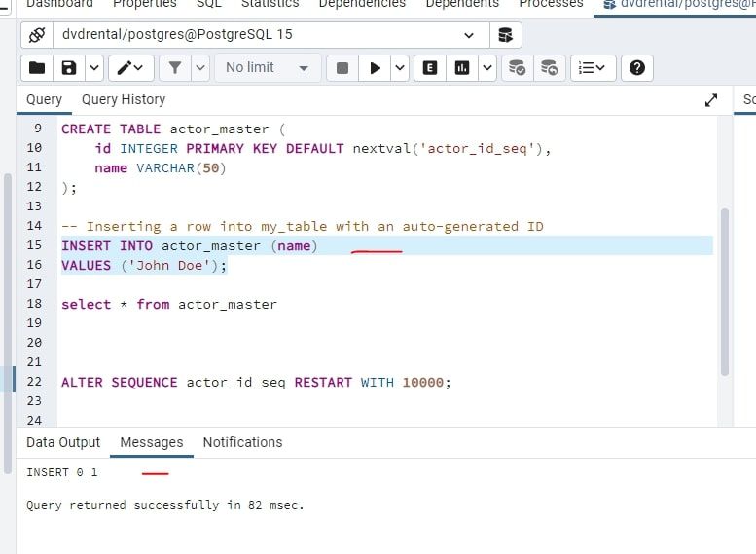Open the connection selector dvdrental/postgres@PostgreSQL 15
Image resolution: width=756 pixels, height=554 pixels.
click(x=270, y=35)
